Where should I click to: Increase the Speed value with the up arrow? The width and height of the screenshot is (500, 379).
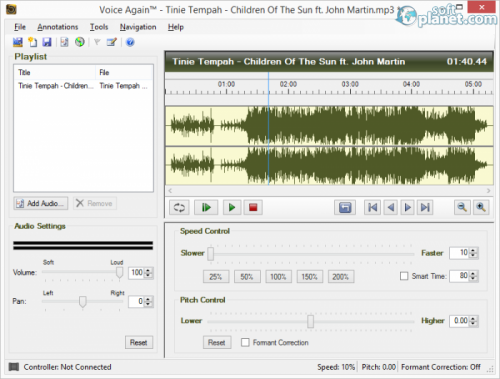473,250
